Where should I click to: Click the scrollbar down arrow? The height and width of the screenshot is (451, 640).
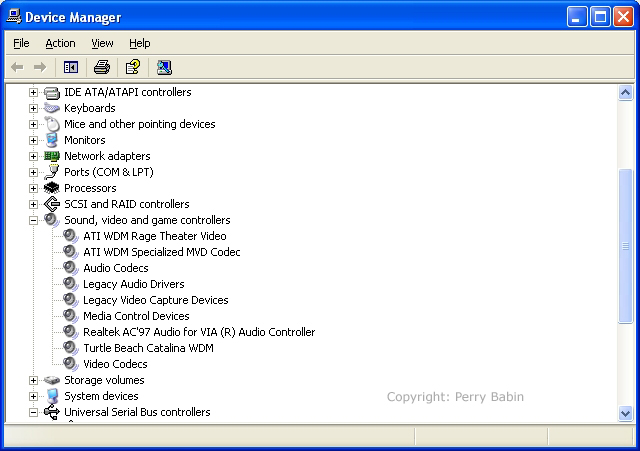[625, 413]
